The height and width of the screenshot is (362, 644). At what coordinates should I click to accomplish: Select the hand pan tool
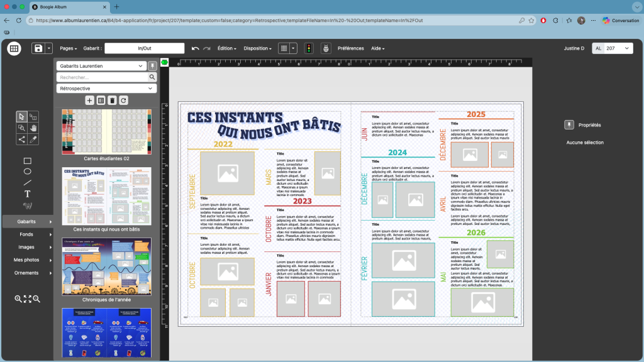coord(33,128)
